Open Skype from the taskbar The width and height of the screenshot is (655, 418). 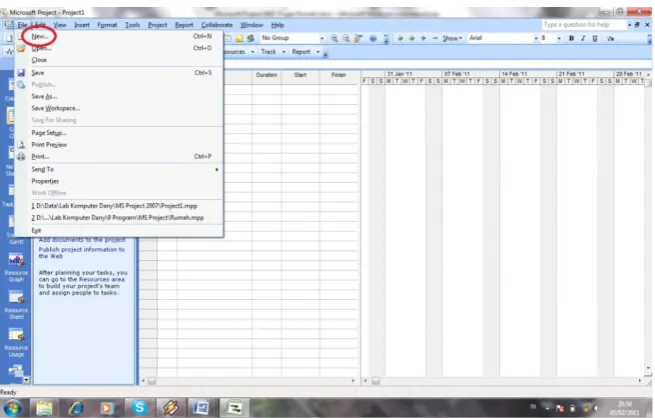(139, 408)
